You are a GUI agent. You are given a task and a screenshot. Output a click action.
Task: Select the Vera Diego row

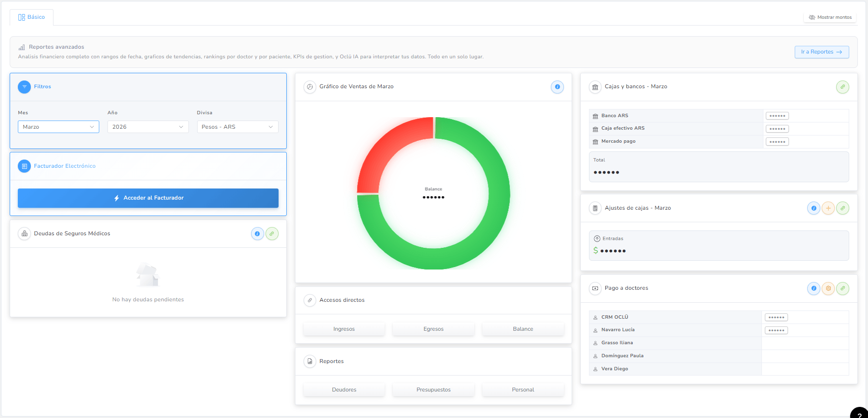(x=719, y=369)
